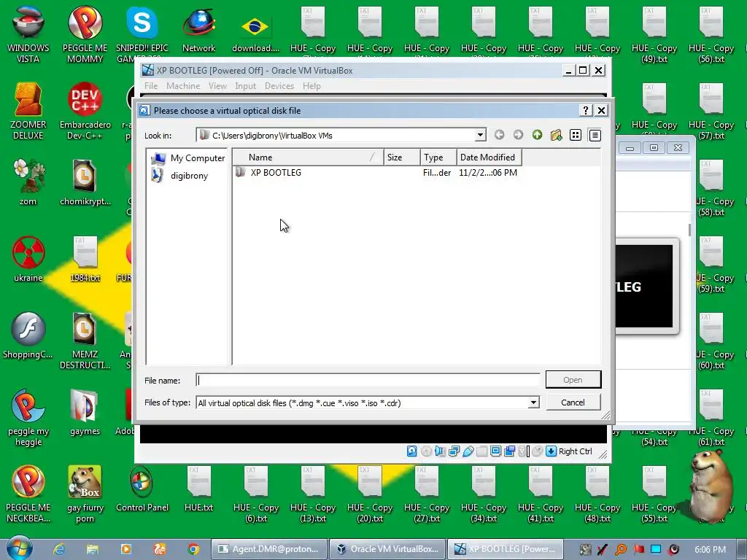Switch to Oracle VM VirtualBox taskbar button
Screen dimensions: 747x560
point(388,549)
